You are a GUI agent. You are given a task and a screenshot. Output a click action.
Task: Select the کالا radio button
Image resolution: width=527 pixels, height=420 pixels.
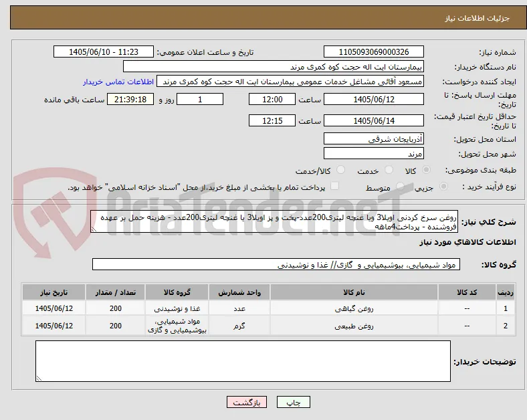[x=426, y=170]
